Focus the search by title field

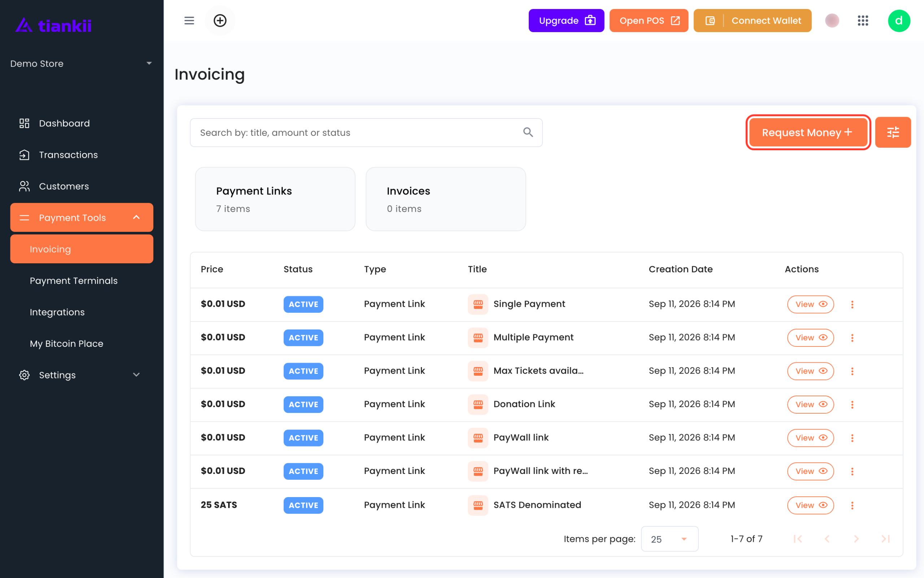pyautogui.click(x=366, y=132)
